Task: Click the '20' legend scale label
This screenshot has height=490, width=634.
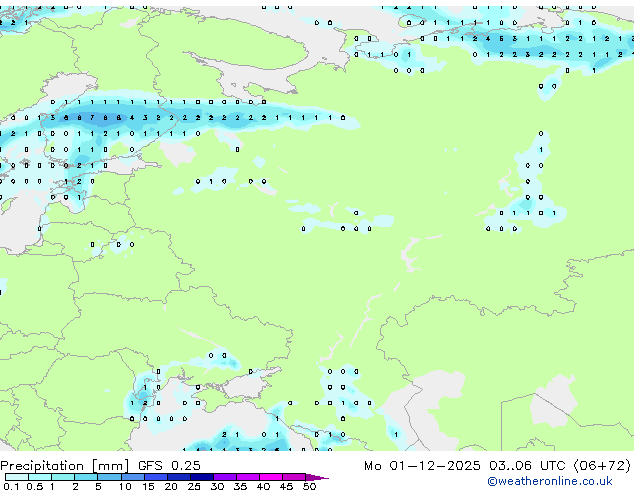Action: point(171,486)
